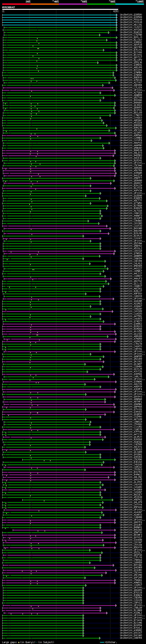Select the UniRef100_Q13D11 label

[131, 105]
